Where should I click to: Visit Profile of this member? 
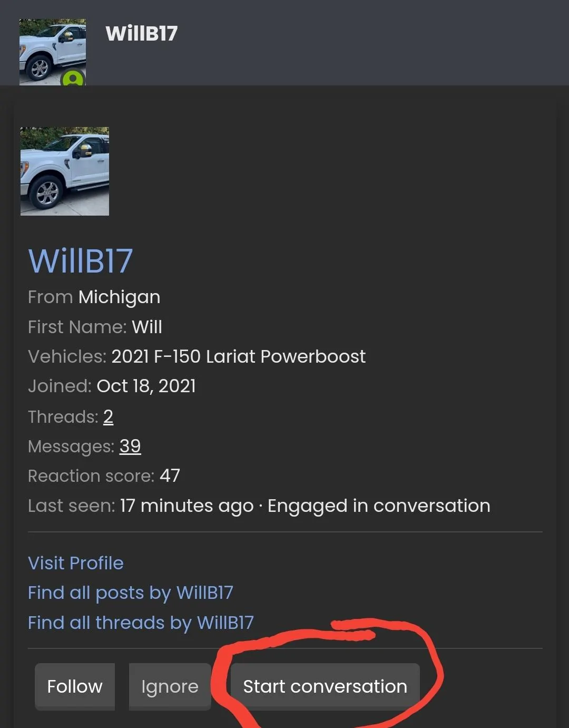76,563
